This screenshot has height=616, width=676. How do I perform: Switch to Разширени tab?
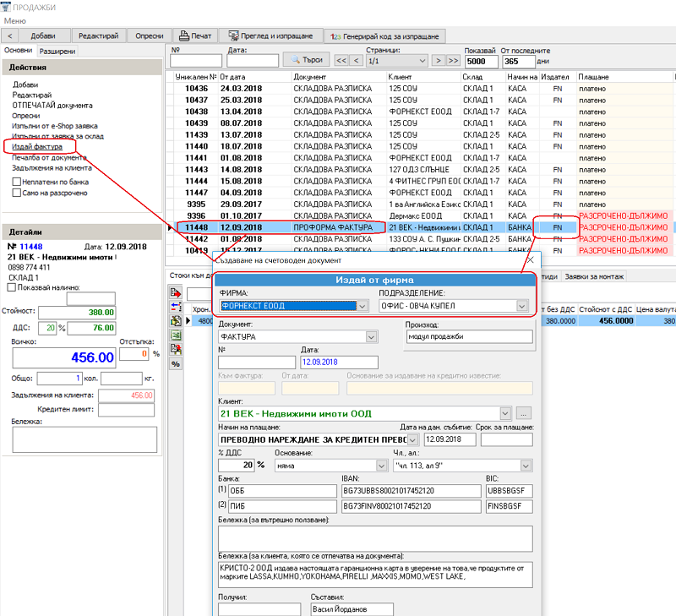point(57,52)
